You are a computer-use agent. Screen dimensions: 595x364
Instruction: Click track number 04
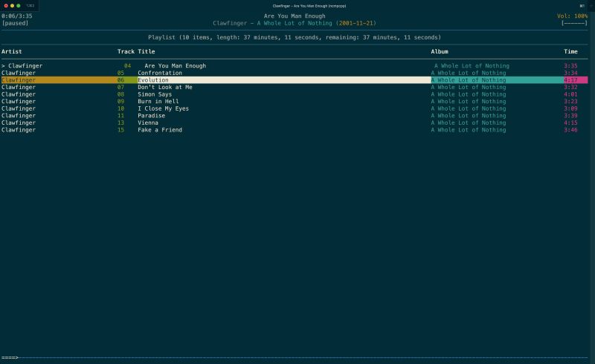[x=127, y=65]
